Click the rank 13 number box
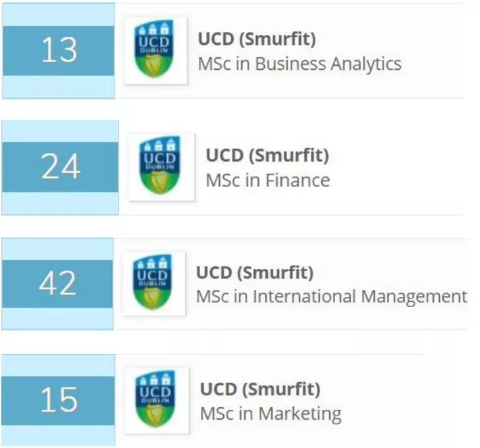Image resolution: width=480 pixels, height=448 pixels. click(x=59, y=51)
